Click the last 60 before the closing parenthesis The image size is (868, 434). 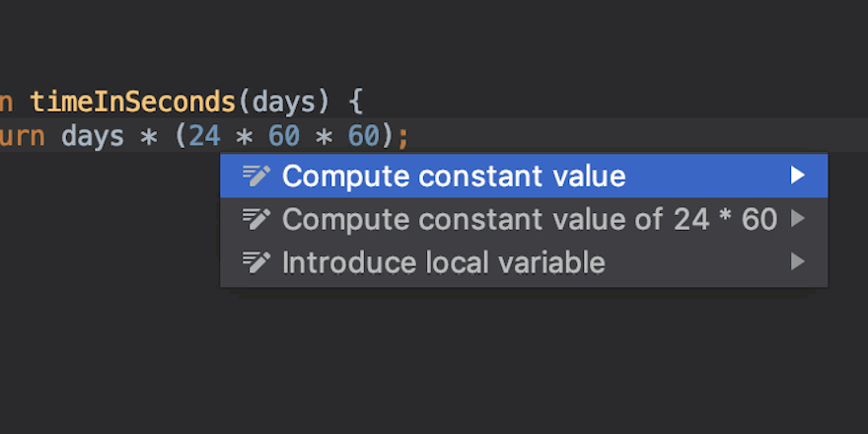364,135
